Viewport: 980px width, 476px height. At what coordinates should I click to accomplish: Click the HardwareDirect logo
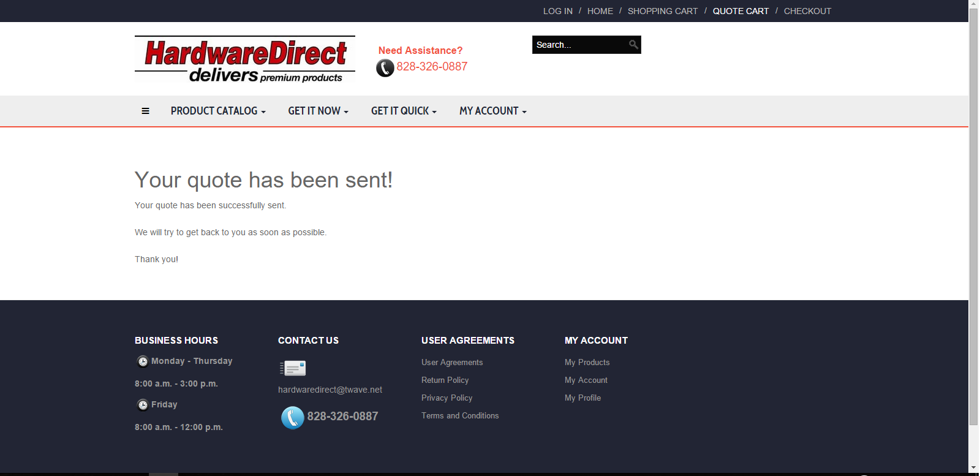(245, 59)
